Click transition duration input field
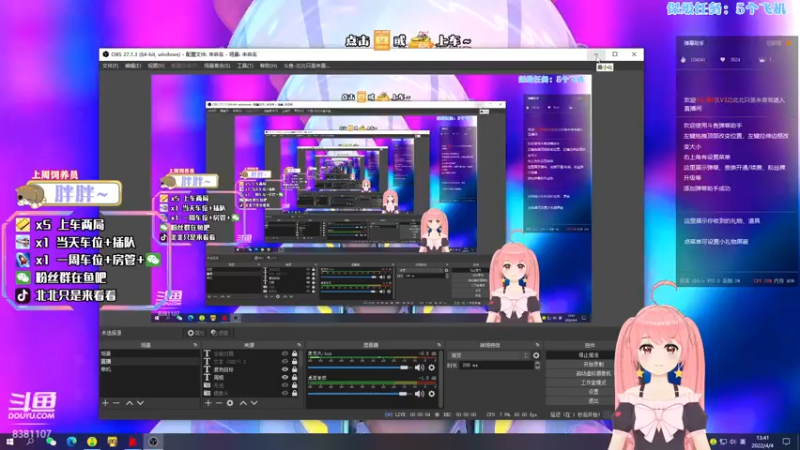Viewport: 800px width, 450px height. pos(496,365)
